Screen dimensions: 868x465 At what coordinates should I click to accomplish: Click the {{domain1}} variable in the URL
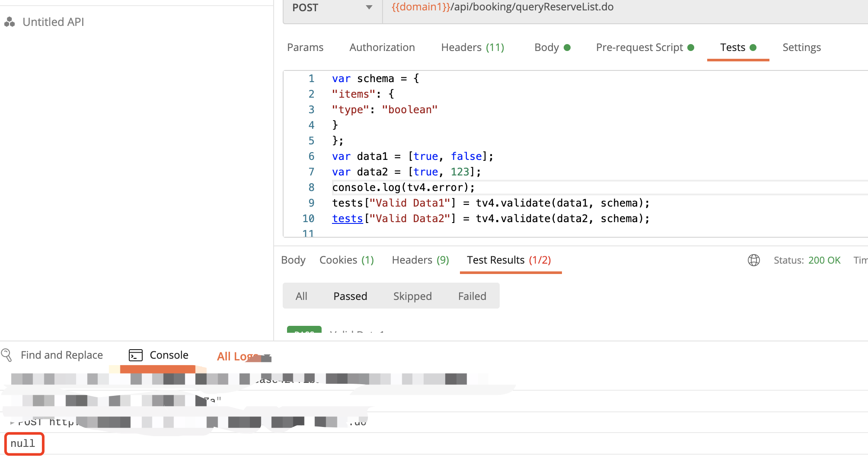[x=420, y=7]
